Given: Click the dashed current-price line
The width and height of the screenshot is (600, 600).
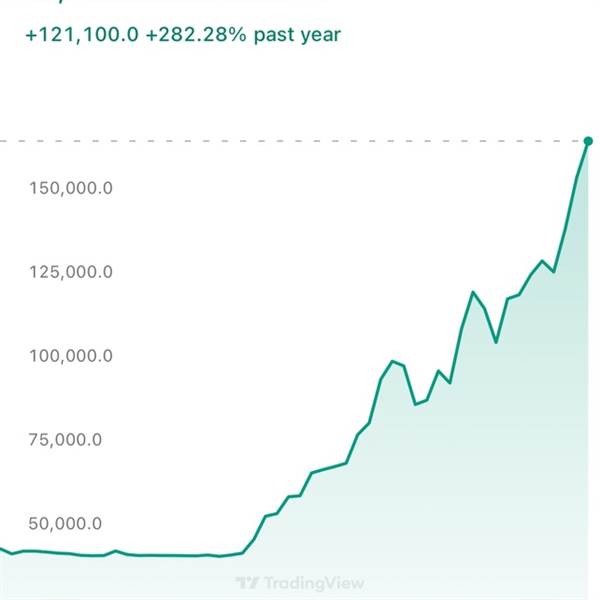Looking at the screenshot, I should click(x=300, y=142).
